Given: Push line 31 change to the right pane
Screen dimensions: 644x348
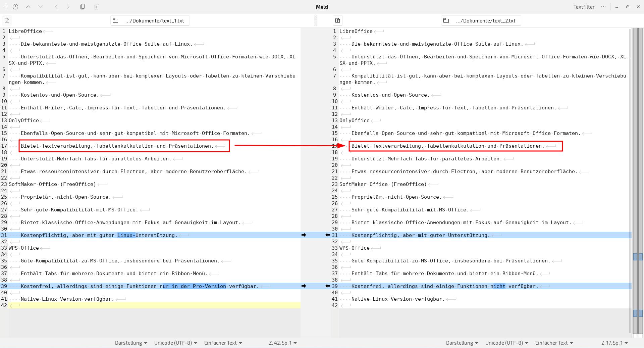Looking at the screenshot, I should (304, 235).
